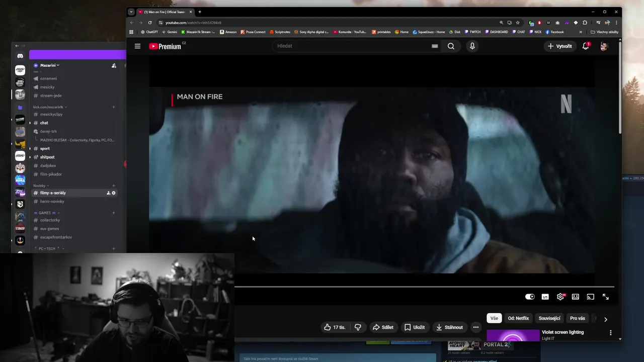Reload the page in Chrome
Viewport: 644px width, 362px height.
pos(150,23)
